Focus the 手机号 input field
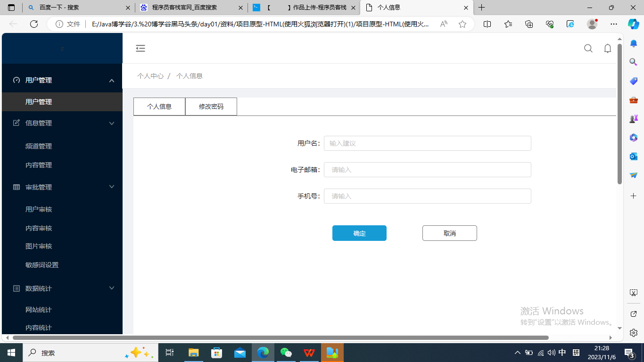Image resolution: width=644 pixels, height=362 pixels. pos(428,196)
